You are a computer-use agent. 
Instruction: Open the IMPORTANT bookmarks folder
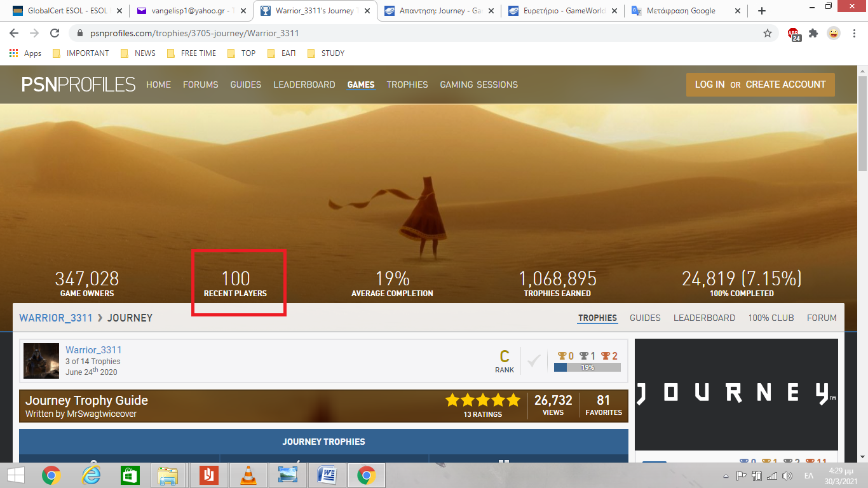pyautogui.click(x=81, y=53)
